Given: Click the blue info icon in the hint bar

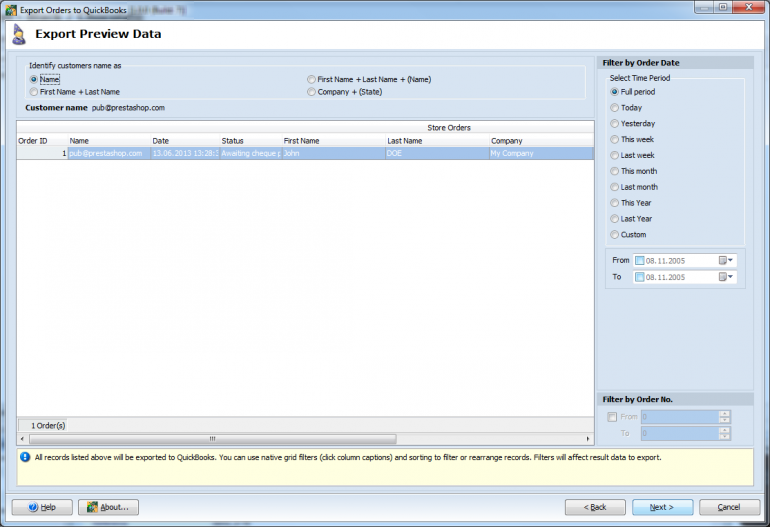Looking at the screenshot, I should [x=25, y=457].
